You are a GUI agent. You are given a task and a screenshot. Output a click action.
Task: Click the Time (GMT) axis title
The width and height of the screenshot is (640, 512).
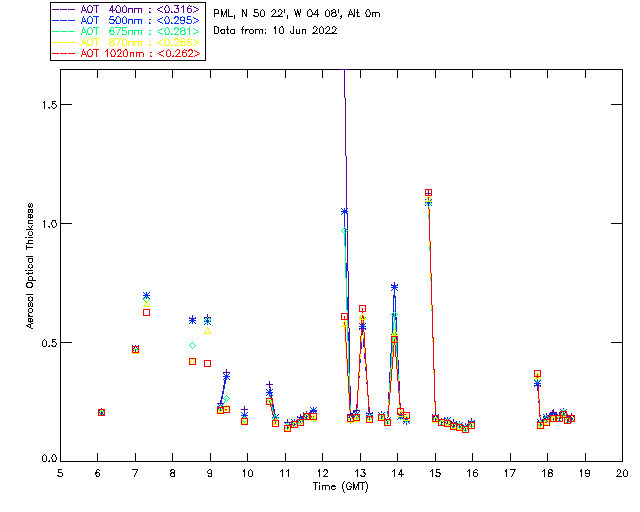click(341, 487)
